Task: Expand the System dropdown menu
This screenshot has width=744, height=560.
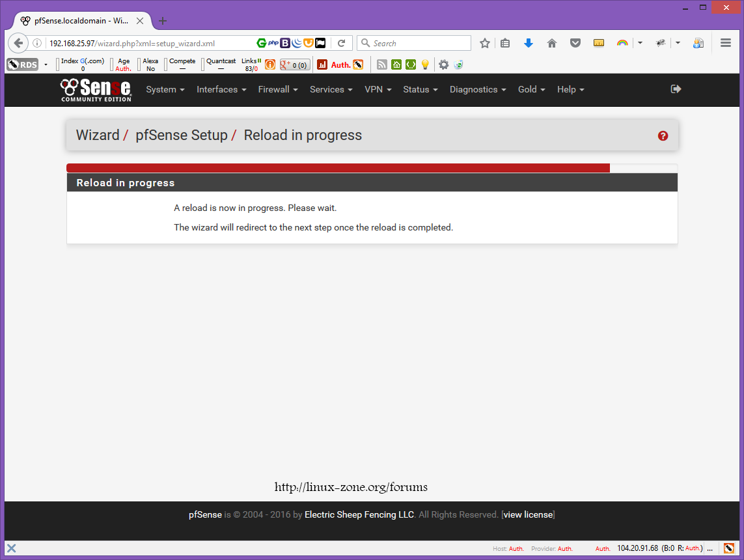Action: [x=165, y=90]
